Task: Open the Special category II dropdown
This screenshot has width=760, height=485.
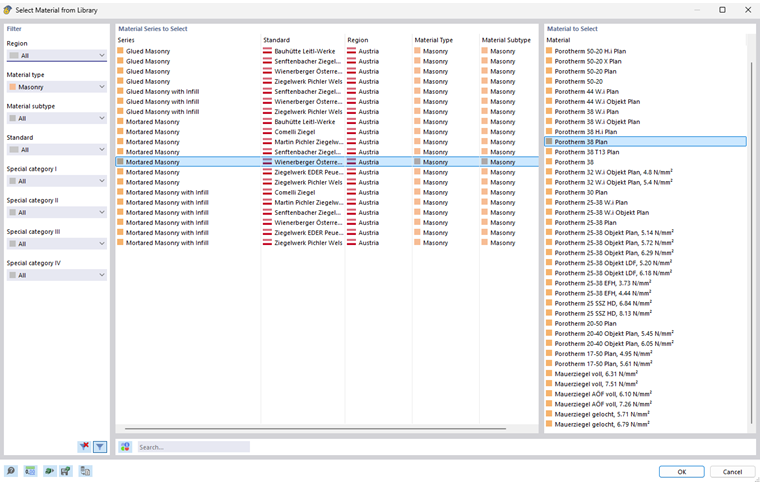Action: [57, 212]
